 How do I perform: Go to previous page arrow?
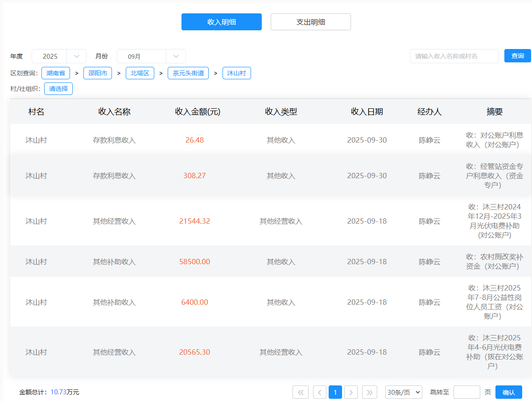pos(320,392)
